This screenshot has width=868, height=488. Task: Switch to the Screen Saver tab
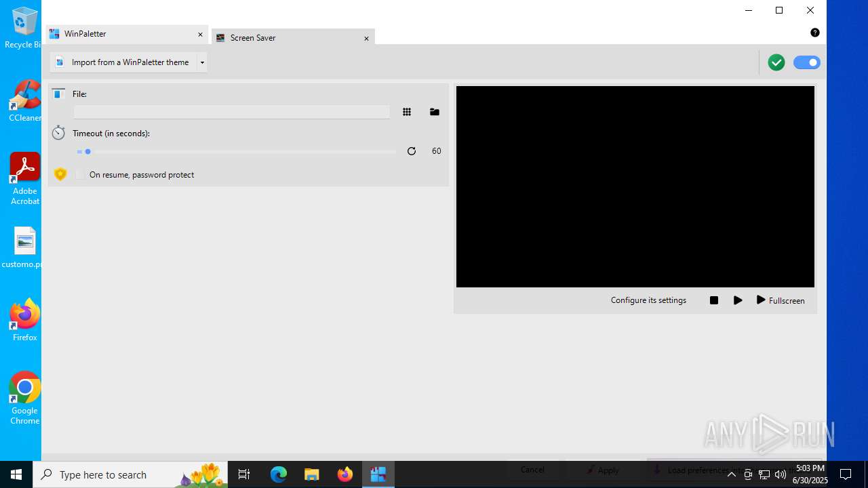[x=292, y=38]
